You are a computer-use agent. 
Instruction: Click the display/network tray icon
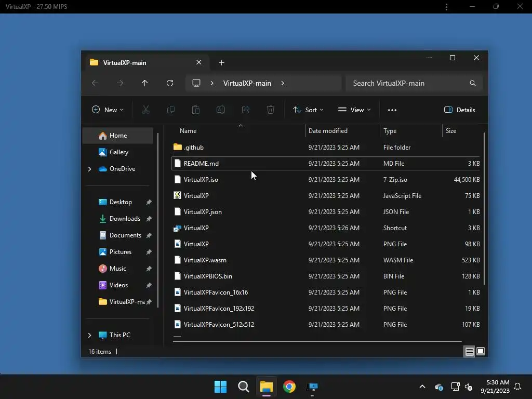[x=455, y=387]
